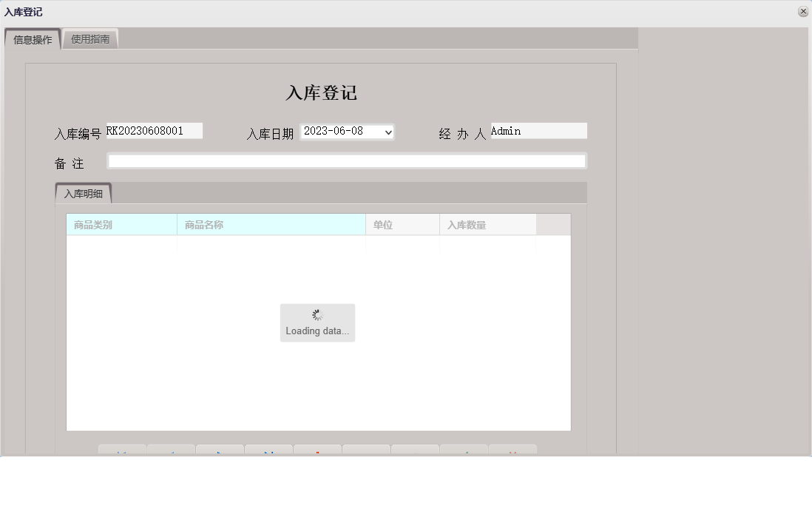Jump to last page with pager icon
The width and height of the screenshot is (812, 508).
[x=268, y=451]
